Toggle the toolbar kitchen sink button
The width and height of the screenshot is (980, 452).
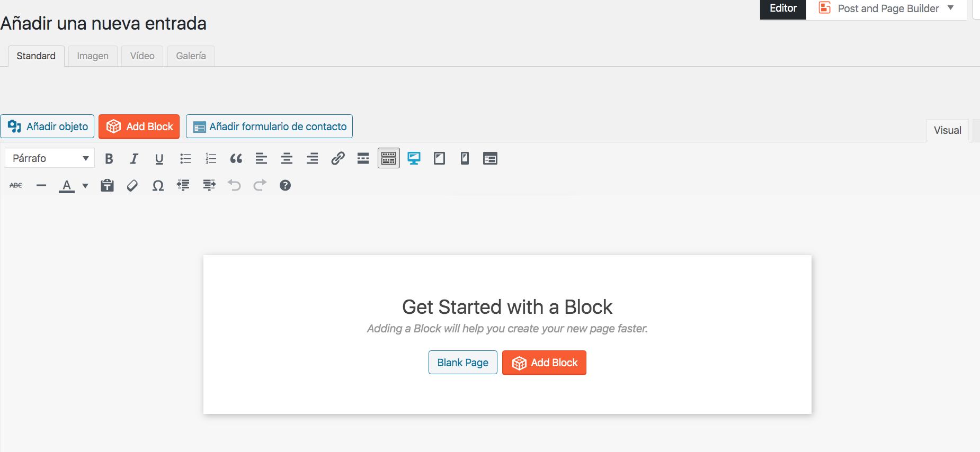tap(389, 158)
